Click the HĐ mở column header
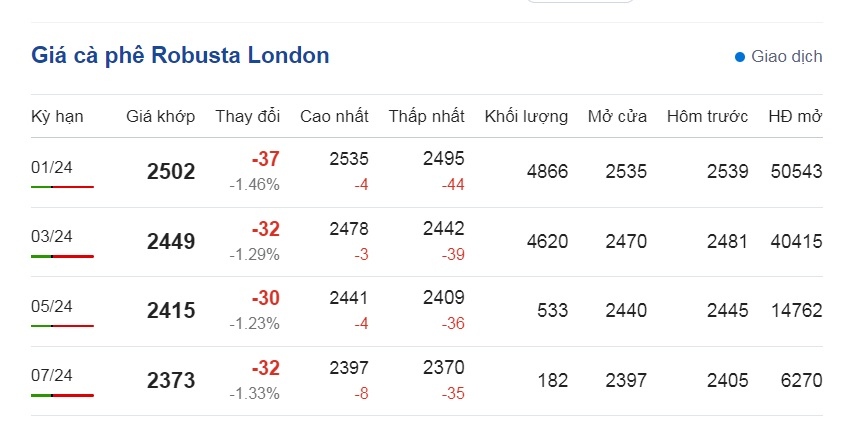Image resolution: width=857 pixels, height=436 pixels. (x=795, y=116)
